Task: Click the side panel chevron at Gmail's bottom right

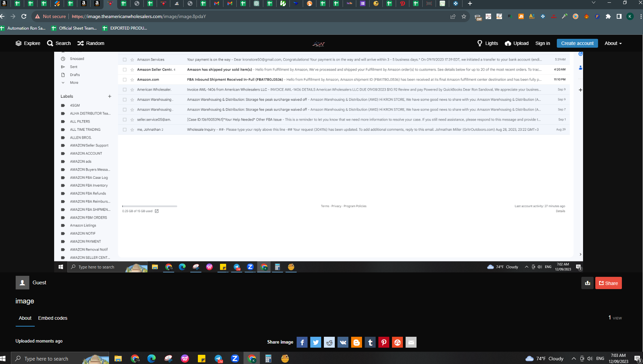Action: pos(580,254)
